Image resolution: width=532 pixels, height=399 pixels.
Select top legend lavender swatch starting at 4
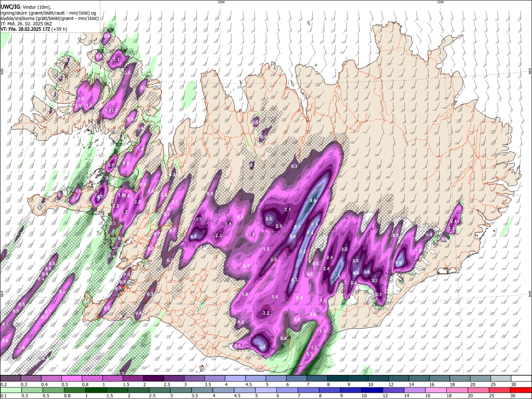pyautogui.click(x=235, y=379)
